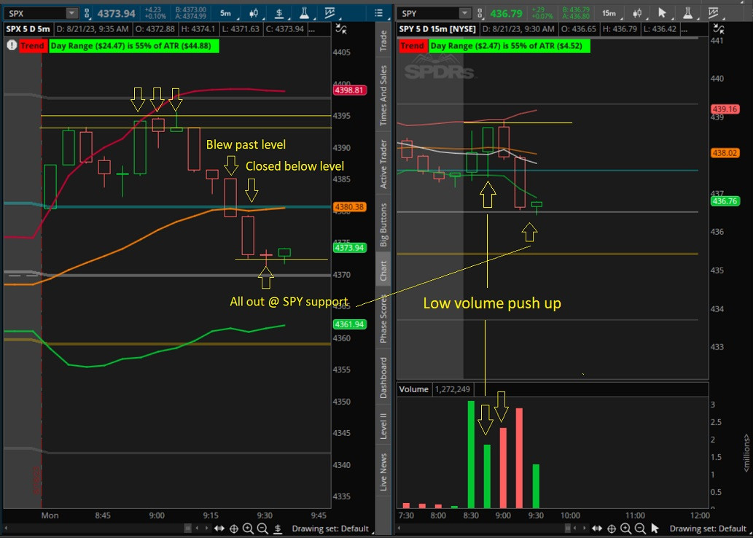The image size is (756, 538).
Task: Click the pan arrows icon under SPY chart
Action: coord(597,529)
